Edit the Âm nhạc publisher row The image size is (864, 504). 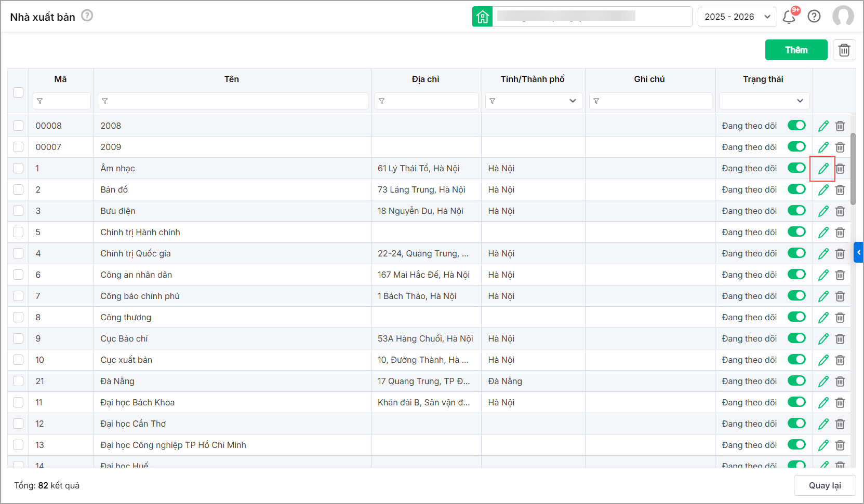(x=823, y=169)
